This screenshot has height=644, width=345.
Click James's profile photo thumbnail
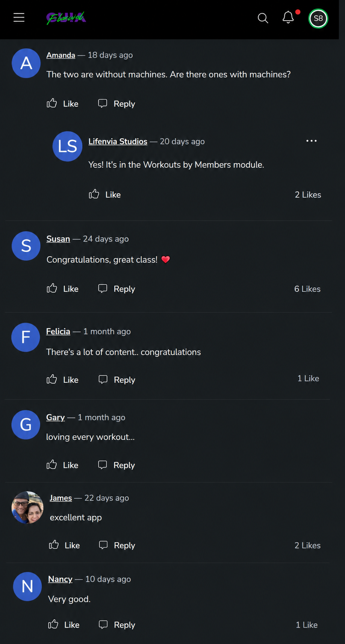tap(27, 508)
